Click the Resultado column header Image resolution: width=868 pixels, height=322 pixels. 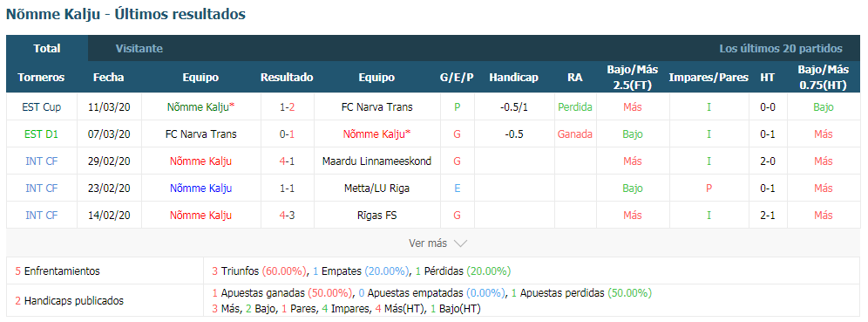click(287, 78)
